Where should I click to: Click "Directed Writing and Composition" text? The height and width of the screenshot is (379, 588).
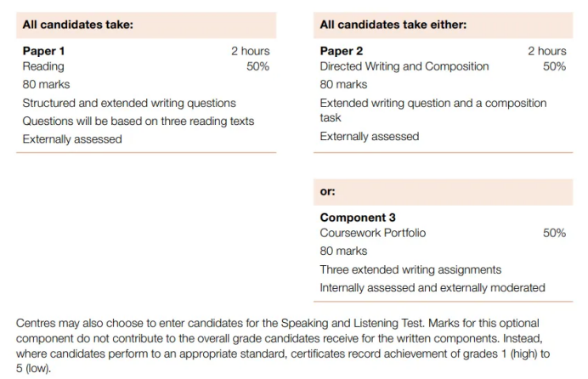[x=404, y=66]
